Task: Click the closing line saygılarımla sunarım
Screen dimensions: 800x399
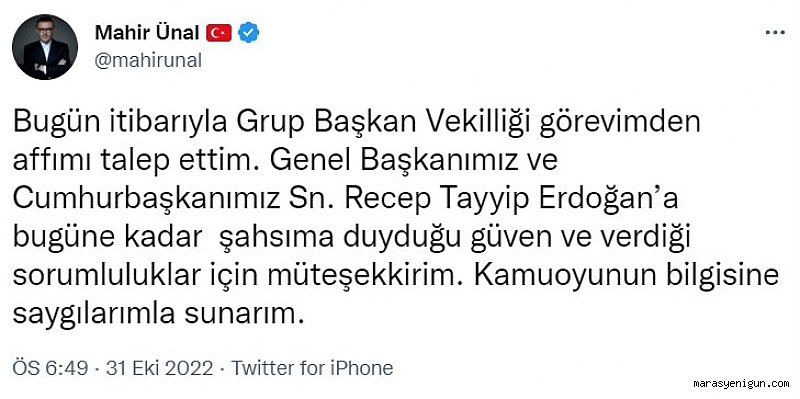Action: [x=159, y=315]
